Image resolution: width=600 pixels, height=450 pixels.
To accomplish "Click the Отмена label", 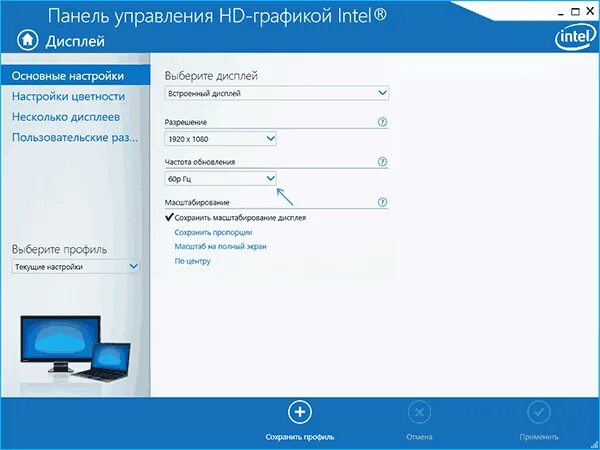I will click(x=419, y=437).
